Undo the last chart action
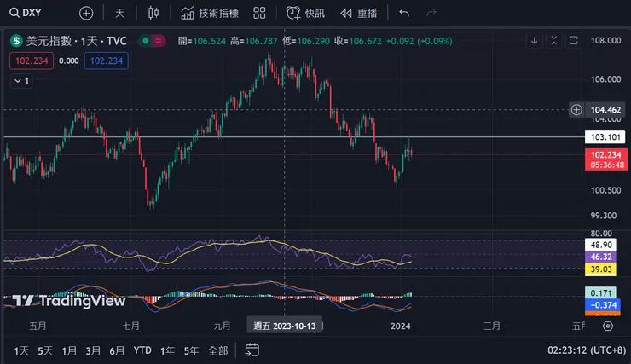The image size is (631, 364). tap(404, 14)
